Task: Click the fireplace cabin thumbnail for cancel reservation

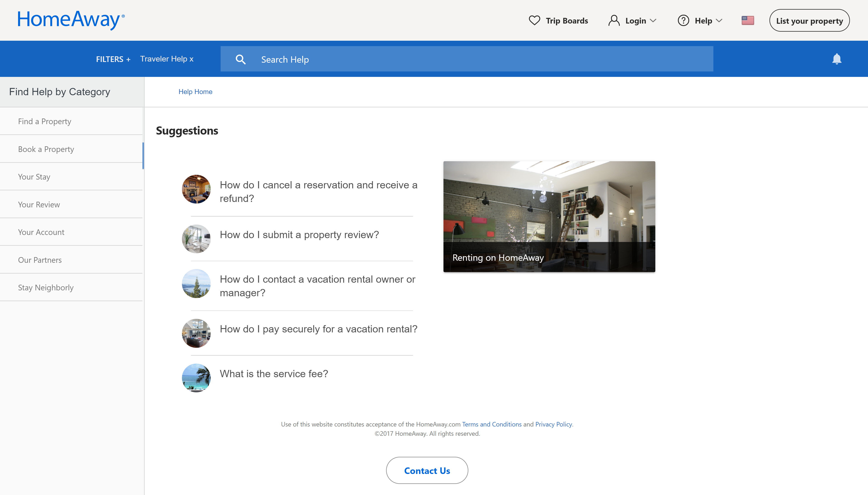Action: point(196,189)
